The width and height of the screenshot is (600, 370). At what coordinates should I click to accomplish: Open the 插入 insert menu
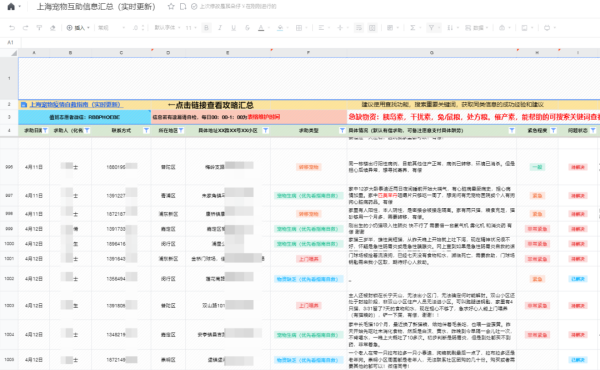[x=78, y=28]
